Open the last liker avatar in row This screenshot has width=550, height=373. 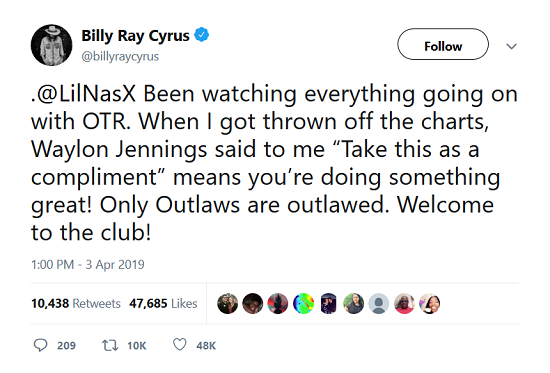click(429, 304)
